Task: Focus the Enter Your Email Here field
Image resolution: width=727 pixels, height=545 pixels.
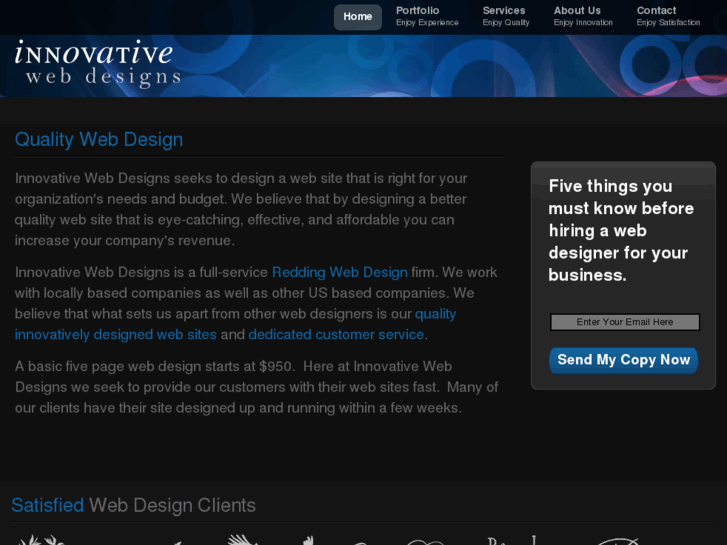Action: 625,322
